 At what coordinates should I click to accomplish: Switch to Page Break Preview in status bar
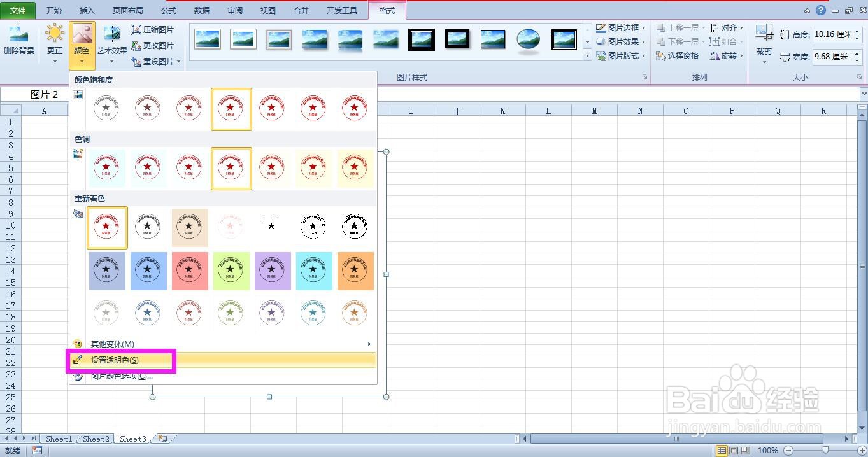coord(746,451)
